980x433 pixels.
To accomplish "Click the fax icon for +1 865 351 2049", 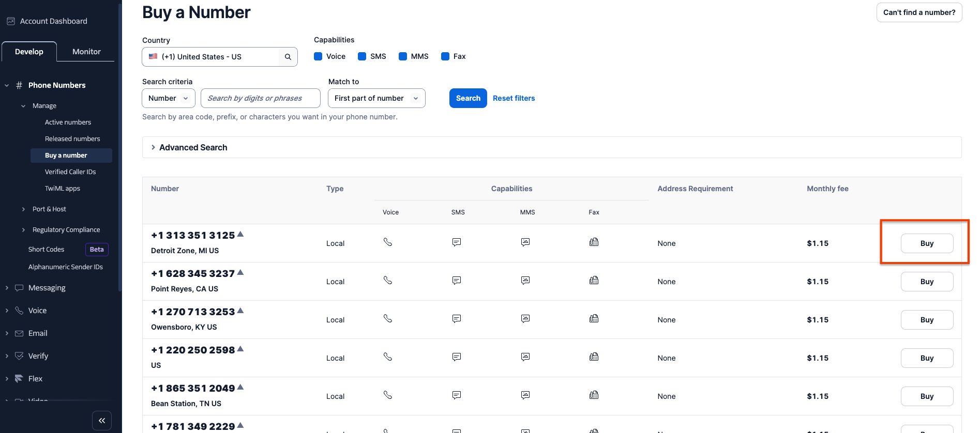I will click(594, 395).
